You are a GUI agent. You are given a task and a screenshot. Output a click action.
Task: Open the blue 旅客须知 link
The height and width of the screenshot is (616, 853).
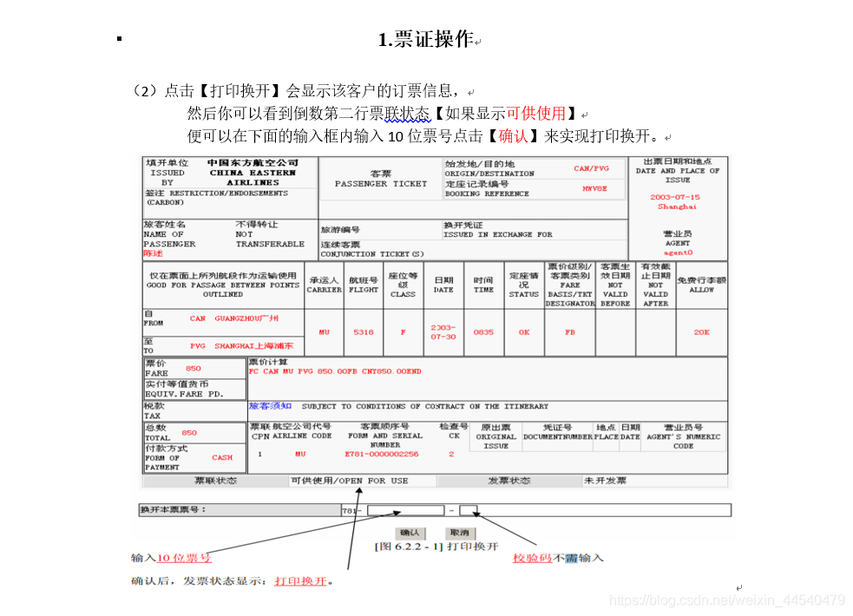[271, 406]
